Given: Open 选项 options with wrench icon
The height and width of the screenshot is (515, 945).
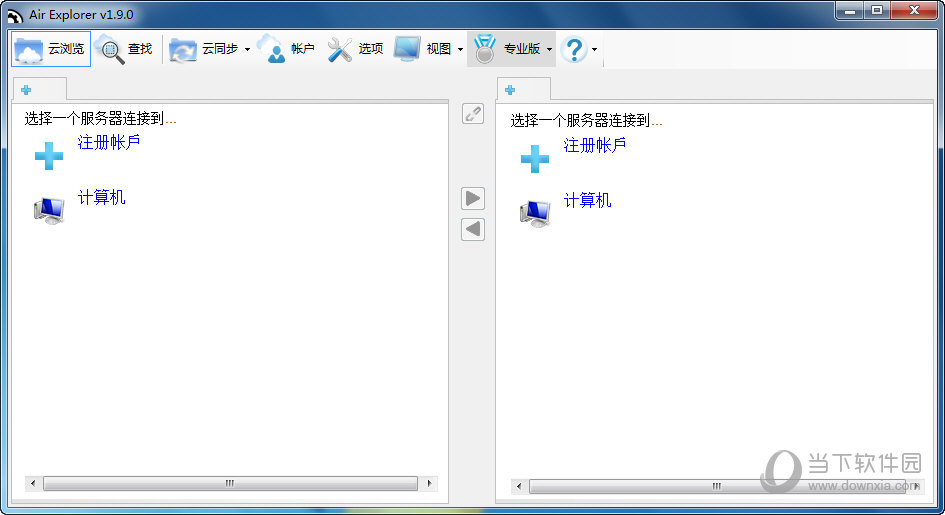Looking at the screenshot, I should tap(355, 49).
